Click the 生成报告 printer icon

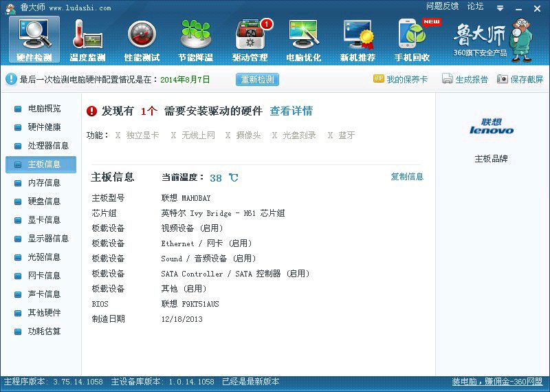pyautogui.click(x=448, y=79)
